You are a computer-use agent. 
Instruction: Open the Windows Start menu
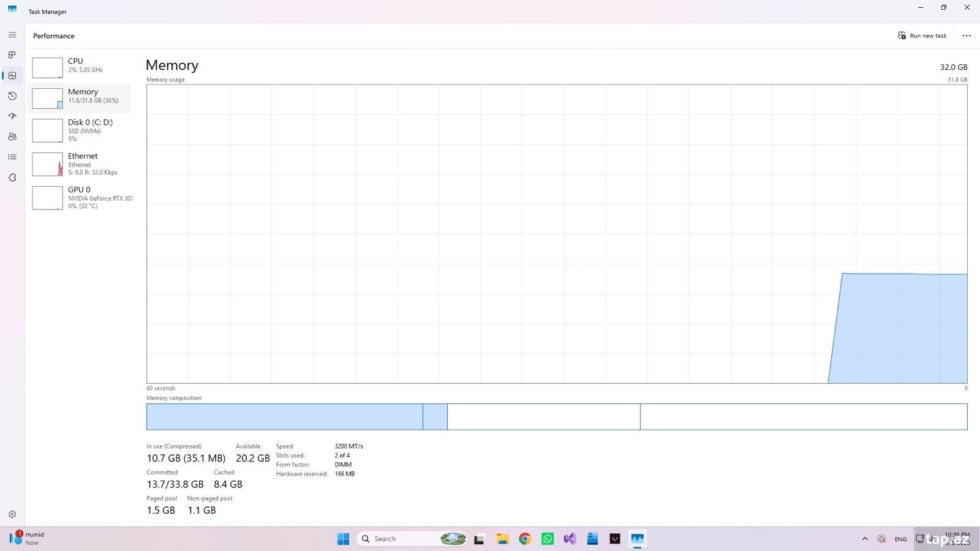(x=343, y=539)
